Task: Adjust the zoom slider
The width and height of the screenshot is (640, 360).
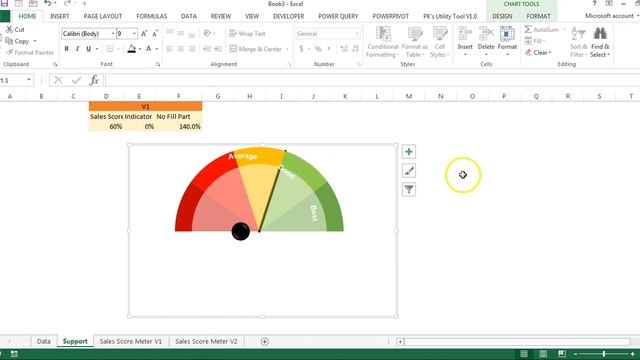Action: pyautogui.click(x=604, y=354)
